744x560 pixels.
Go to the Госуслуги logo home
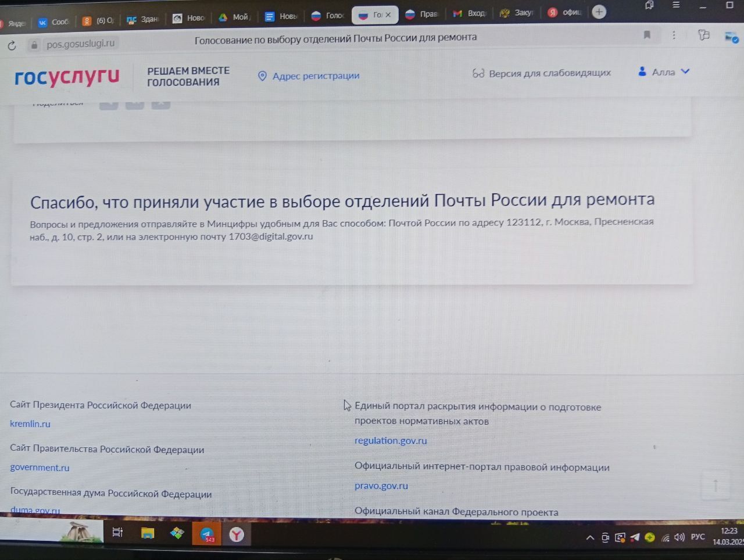67,77
